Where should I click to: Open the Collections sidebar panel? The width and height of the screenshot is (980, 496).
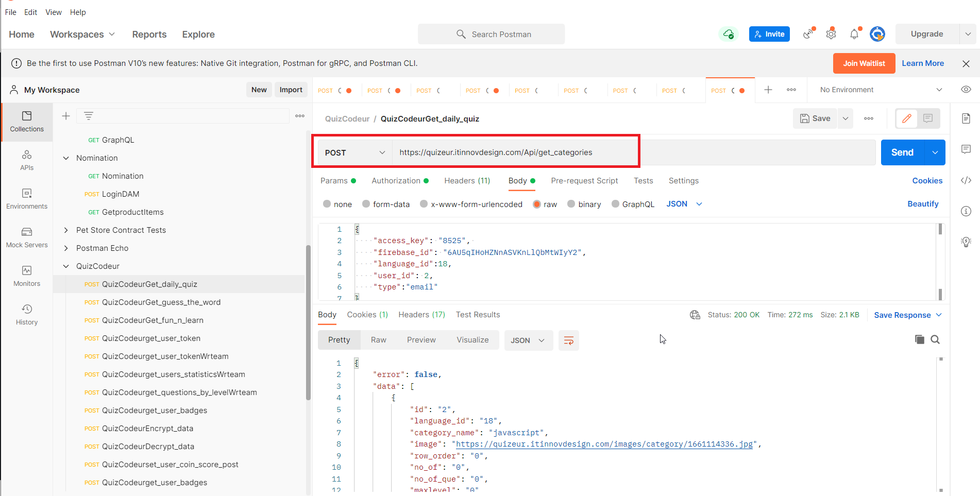(27, 122)
